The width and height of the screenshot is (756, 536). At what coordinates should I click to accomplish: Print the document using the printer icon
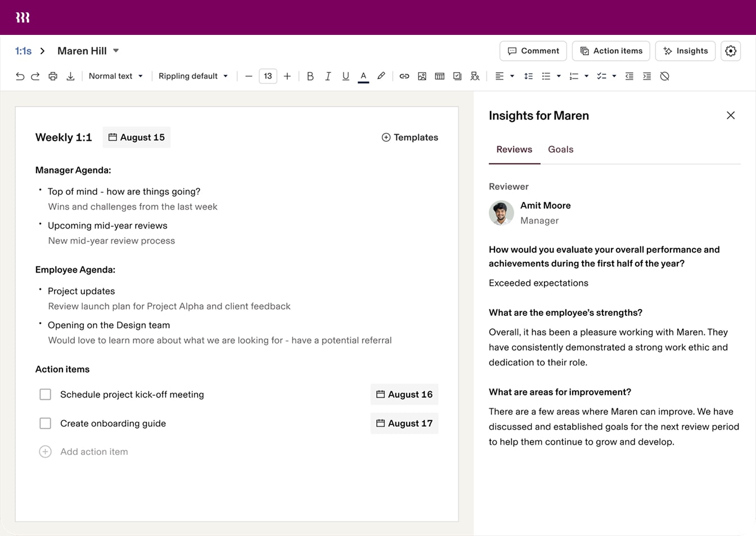(x=53, y=76)
